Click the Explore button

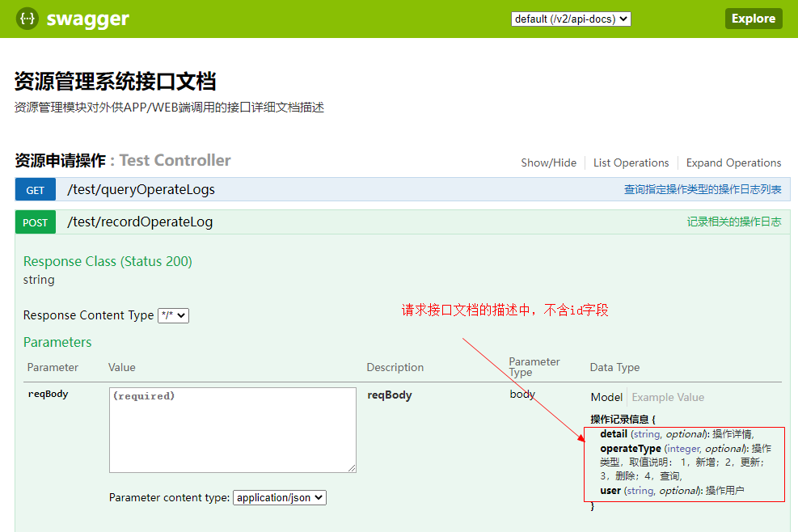pyautogui.click(x=754, y=19)
